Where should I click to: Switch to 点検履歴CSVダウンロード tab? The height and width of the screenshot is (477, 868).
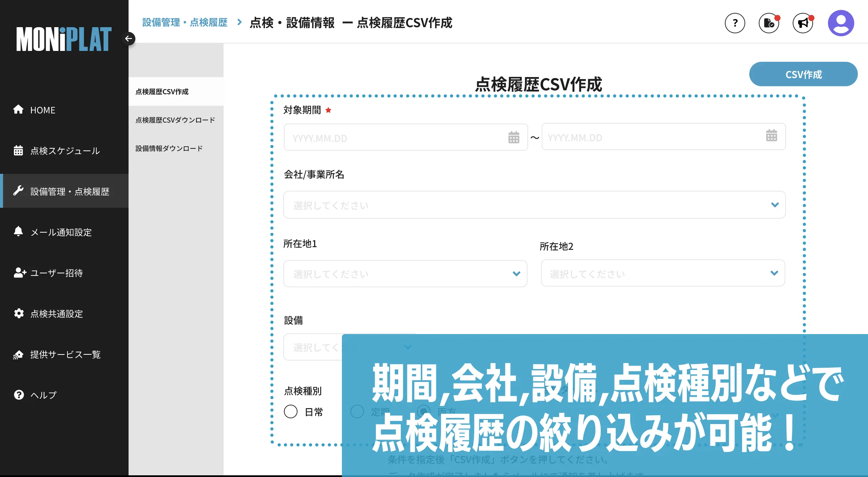click(175, 120)
